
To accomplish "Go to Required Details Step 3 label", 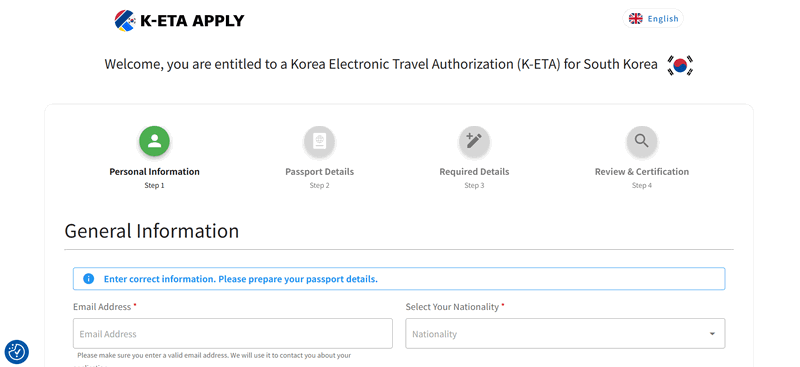I will tap(474, 178).
